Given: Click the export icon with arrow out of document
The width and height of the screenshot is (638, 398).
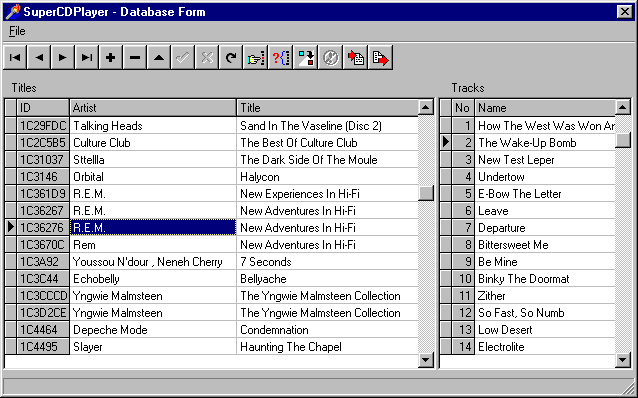Looking at the screenshot, I should [x=380, y=58].
